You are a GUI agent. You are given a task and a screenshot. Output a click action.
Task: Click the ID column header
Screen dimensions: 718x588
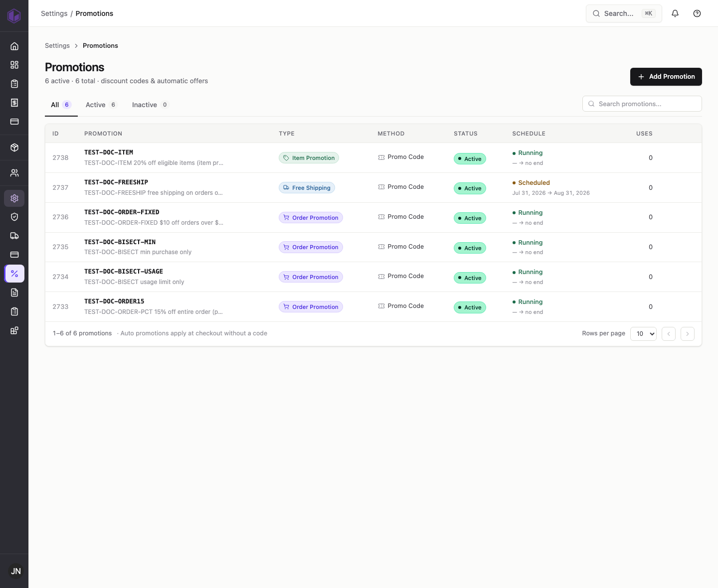[55, 134]
